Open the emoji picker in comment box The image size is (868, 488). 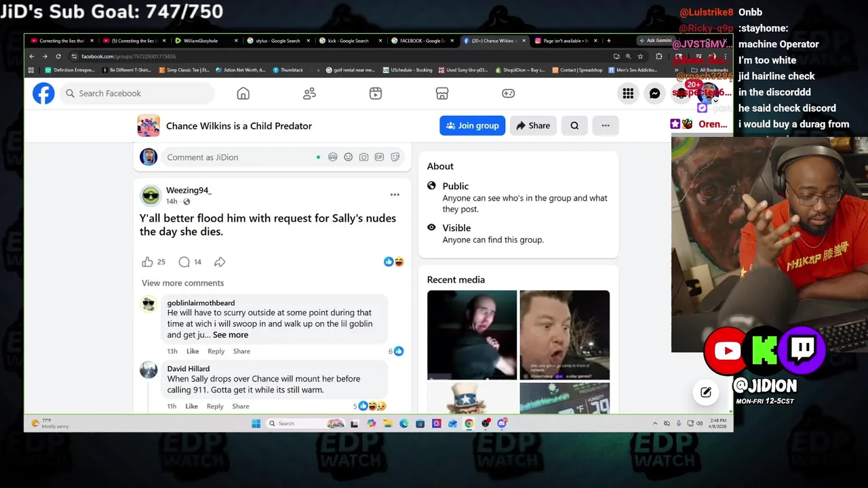[x=348, y=157]
